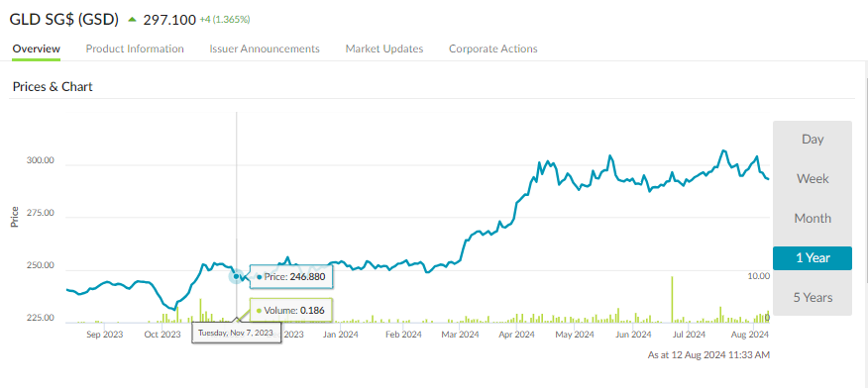Click the Jun 2024 axis label
The width and height of the screenshot is (868, 388).
click(x=634, y=335)
